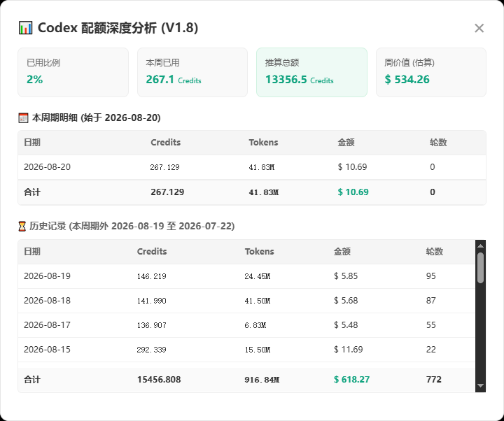Screen dimensions: 504x421
Task: Click bold 41.83M in 本周期明细 合计 row
Action: [264, 192]
